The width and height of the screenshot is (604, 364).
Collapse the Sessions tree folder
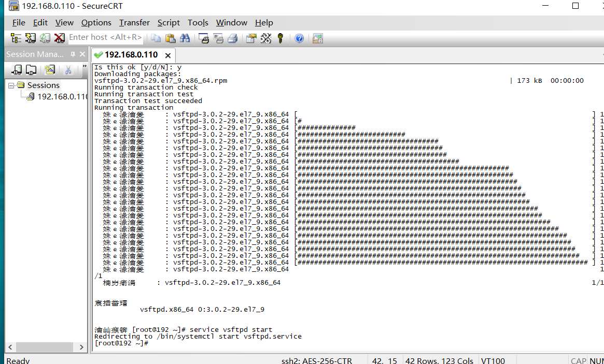(x=11, y=85)
